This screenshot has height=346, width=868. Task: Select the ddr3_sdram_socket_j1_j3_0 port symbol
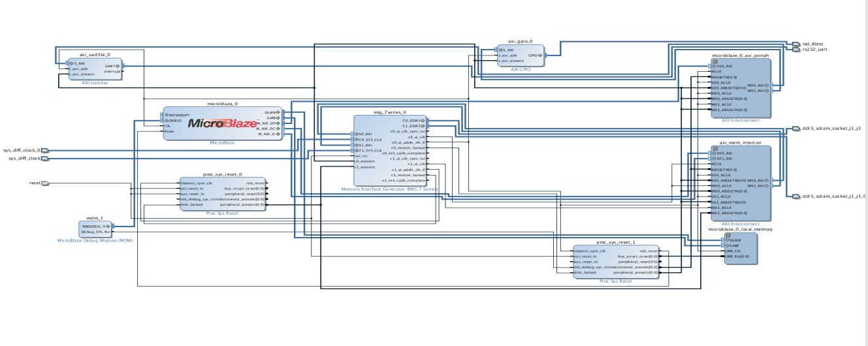796,196
